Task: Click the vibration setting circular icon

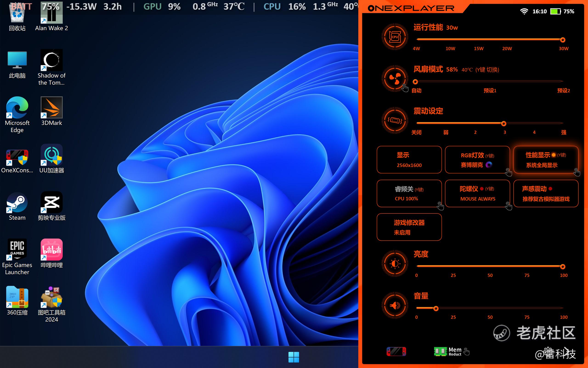Action: pos(395,120)
